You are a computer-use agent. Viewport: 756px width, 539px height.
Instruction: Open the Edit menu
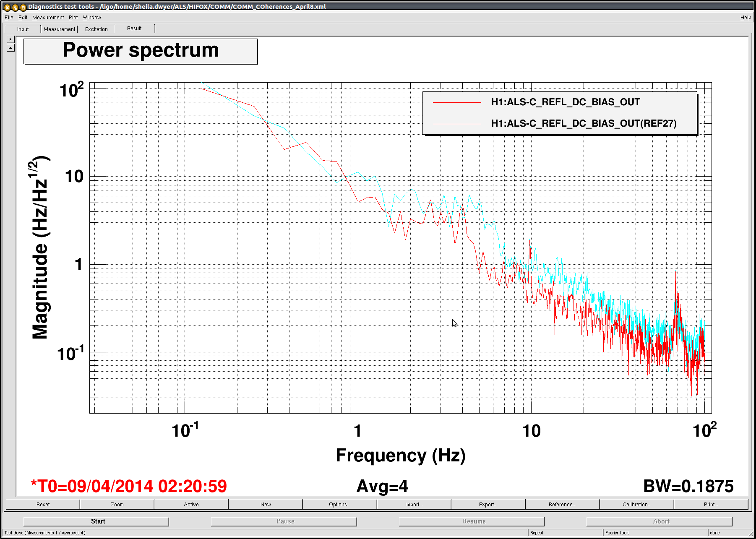(23, 18)
